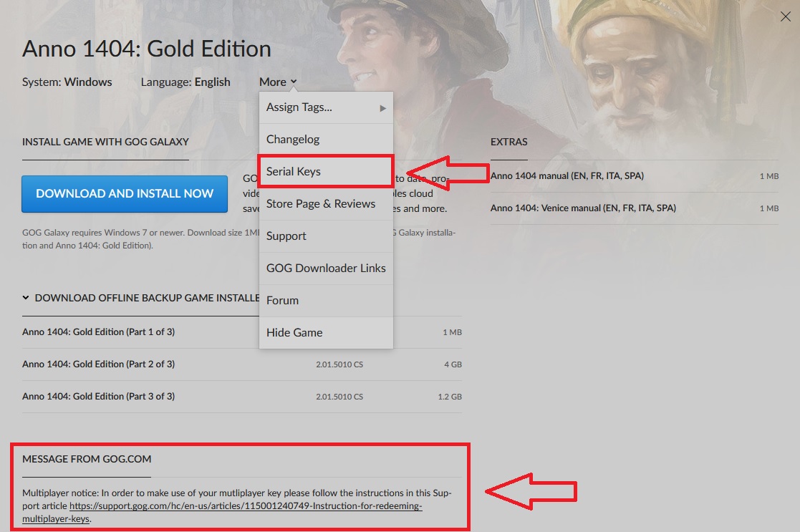The height and width of the screenshot is (532, 800).
Task: Change Language from English
Action: point(185,82)
